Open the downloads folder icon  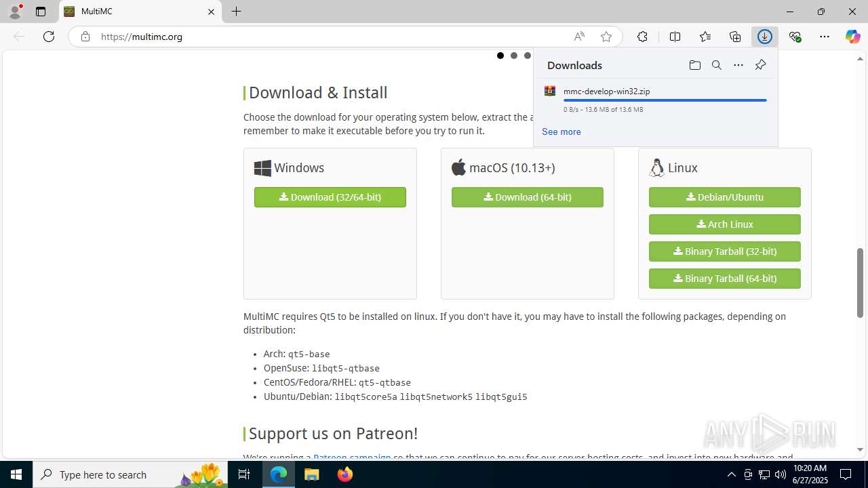pos(694,65)
